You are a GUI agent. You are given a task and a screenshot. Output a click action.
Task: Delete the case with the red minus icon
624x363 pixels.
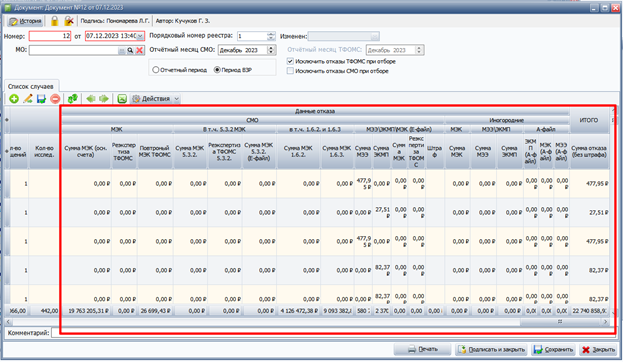point(55,99)
